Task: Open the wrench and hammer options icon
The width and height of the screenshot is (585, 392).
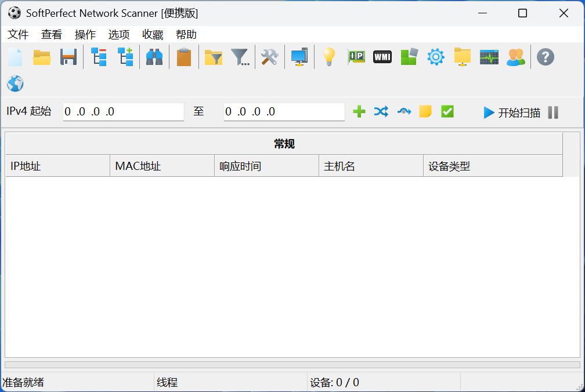Action: [269, 57]
